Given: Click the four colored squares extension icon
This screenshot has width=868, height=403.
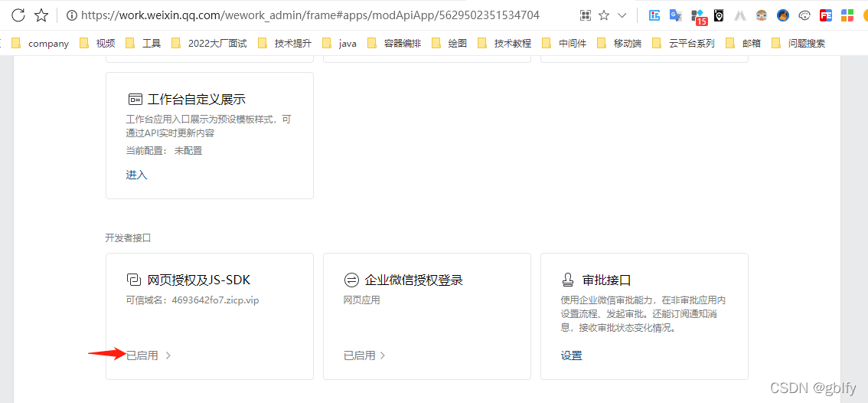Looking at the screenshot, I should pos(847,15).
